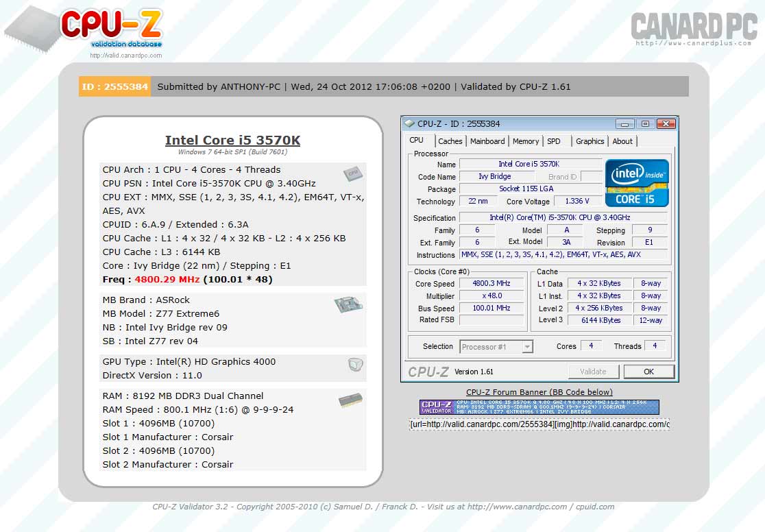
Task: Open the Graphics tab
Action: pyautogui.click(x=590, y=141)
